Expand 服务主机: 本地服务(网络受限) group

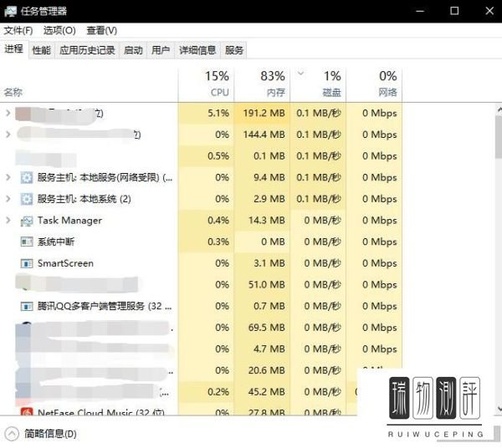(8, 177)
